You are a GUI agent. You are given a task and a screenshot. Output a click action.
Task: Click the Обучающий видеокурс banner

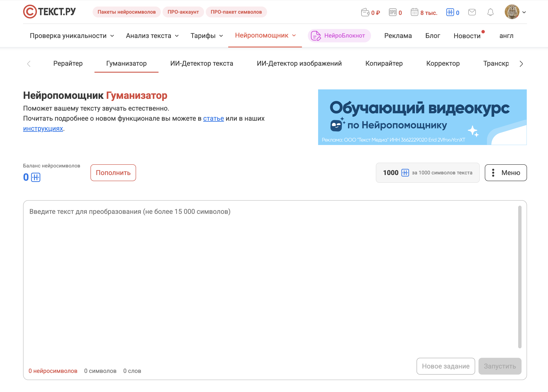tap(422, 117)
